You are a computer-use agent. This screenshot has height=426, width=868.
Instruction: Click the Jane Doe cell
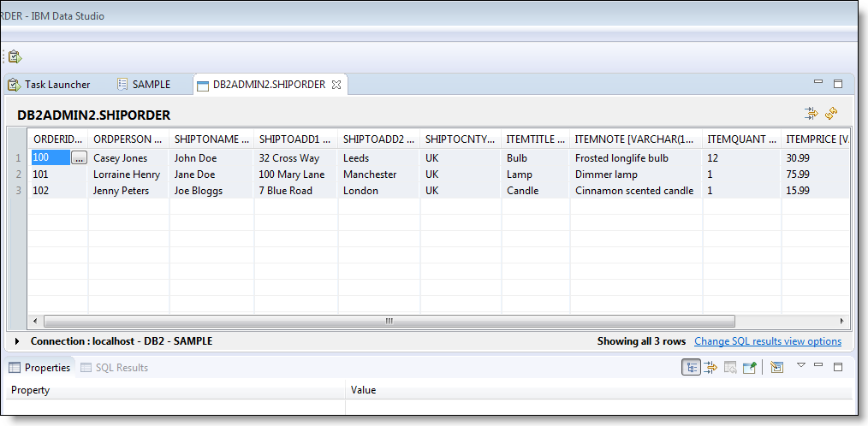[x=211, y=175]
